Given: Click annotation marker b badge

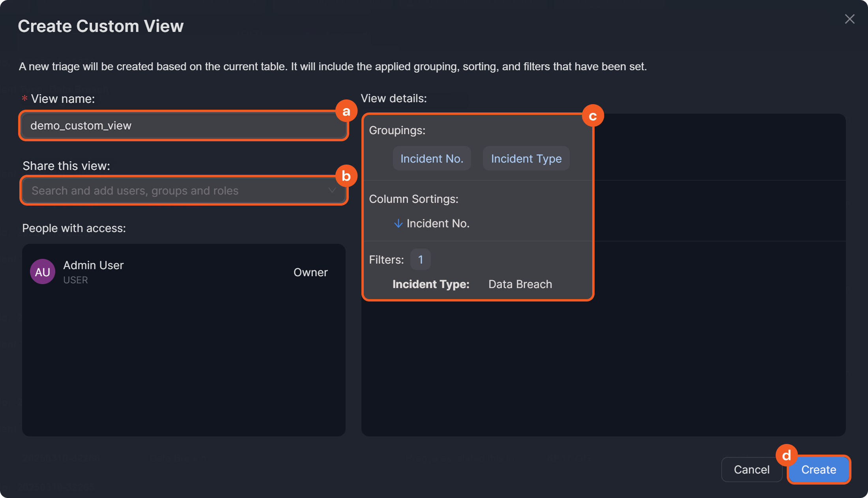Looking at the screenshot, I should coord(346,176).
